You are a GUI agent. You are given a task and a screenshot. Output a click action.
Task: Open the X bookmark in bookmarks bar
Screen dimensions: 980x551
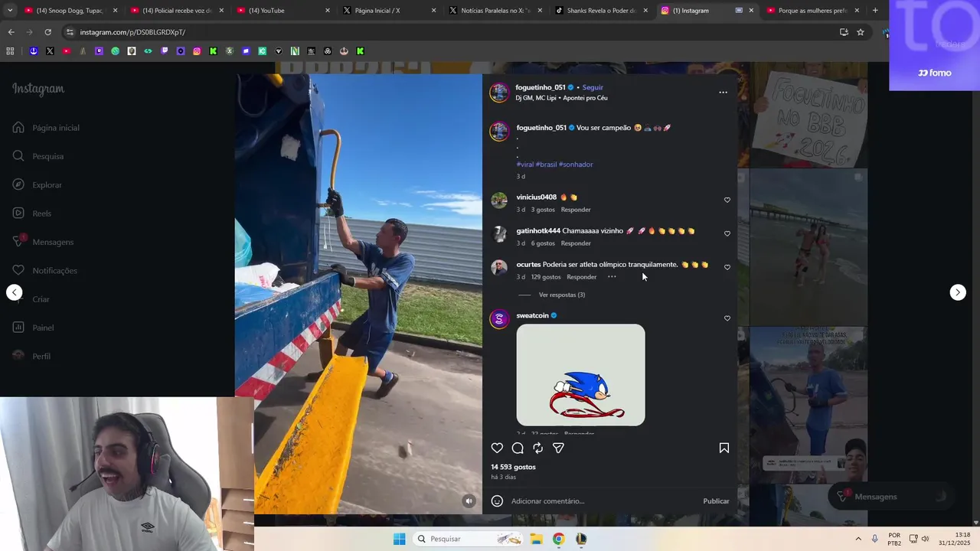pos(50,51)
